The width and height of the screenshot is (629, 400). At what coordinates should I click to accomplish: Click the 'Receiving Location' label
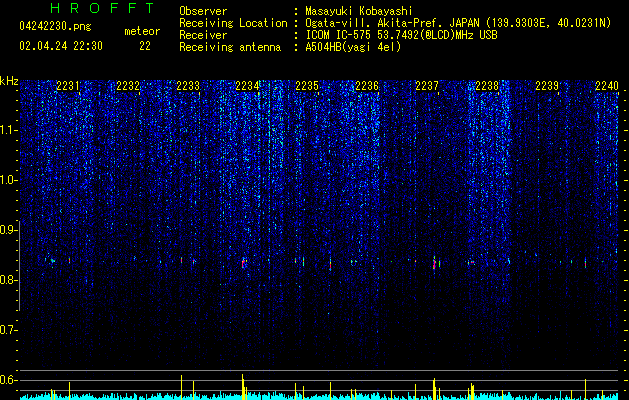click(x=233, y=23)
